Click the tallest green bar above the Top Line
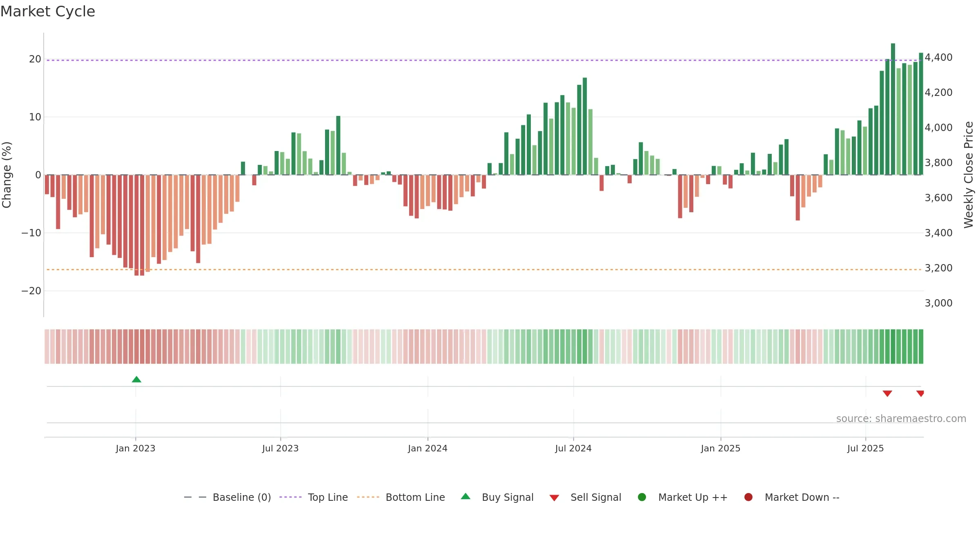This screenshot has height=551, width=980. [893, 109]
